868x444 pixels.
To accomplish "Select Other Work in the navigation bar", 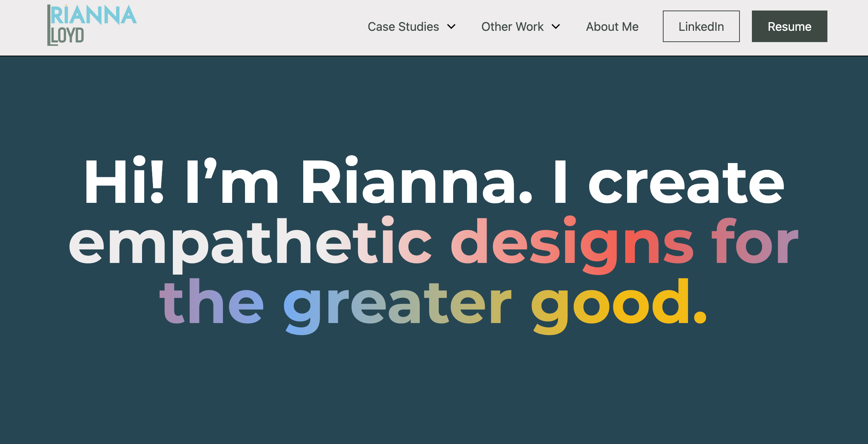I will 513,27.
